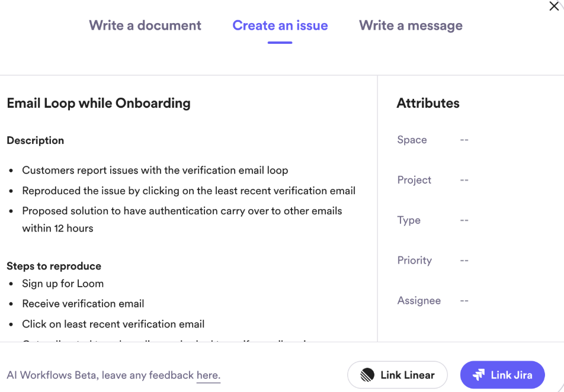Open the Space attribute value dropdown

[x=464, y=140]
